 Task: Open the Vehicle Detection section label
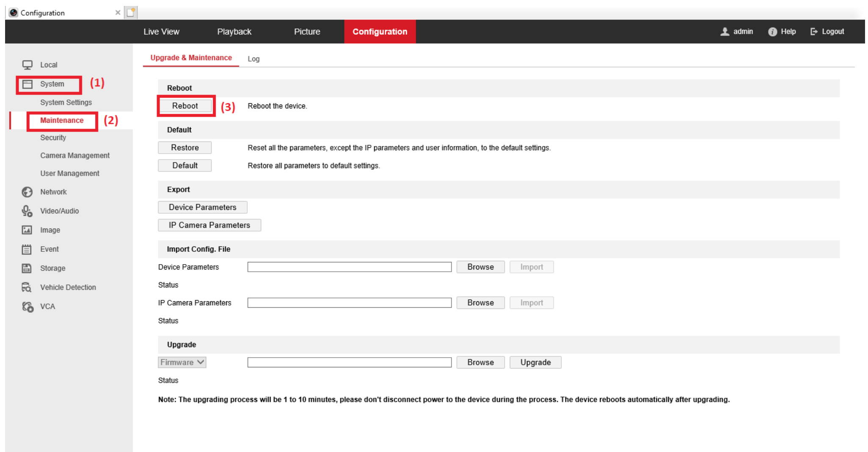tap(68, 287)
